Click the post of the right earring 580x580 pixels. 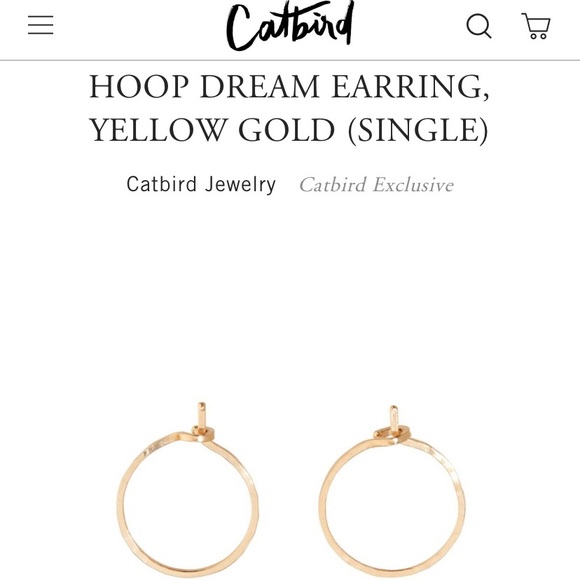click(x=394, y=418)
